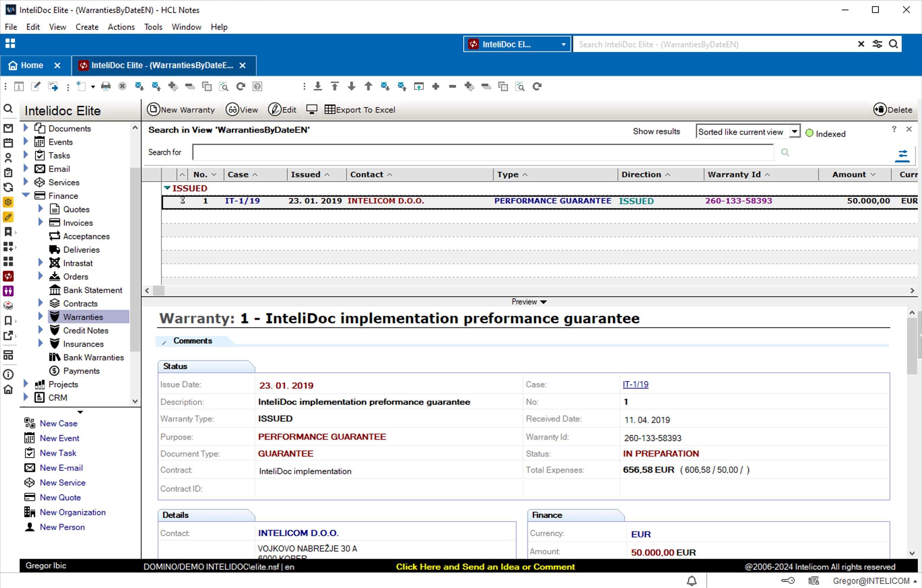
Task: Open the mail icon in left sidebar
Action: pyautogui.click(x=8, y=128)
